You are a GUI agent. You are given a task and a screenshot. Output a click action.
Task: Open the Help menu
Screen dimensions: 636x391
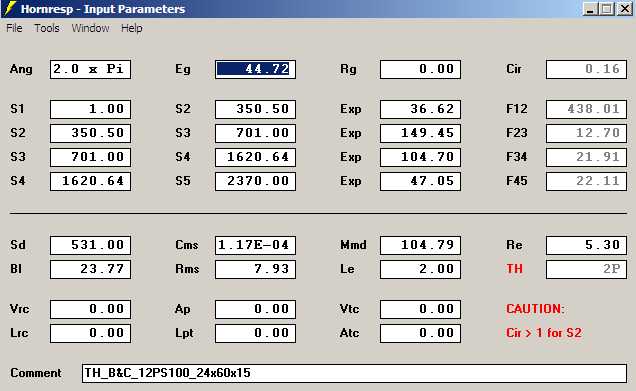(131, 28)
